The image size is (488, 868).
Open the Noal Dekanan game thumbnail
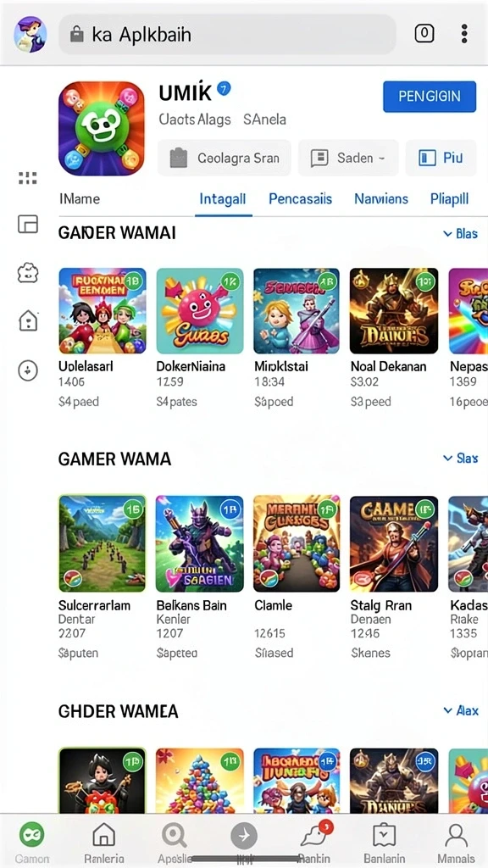(x=393, y=311)
